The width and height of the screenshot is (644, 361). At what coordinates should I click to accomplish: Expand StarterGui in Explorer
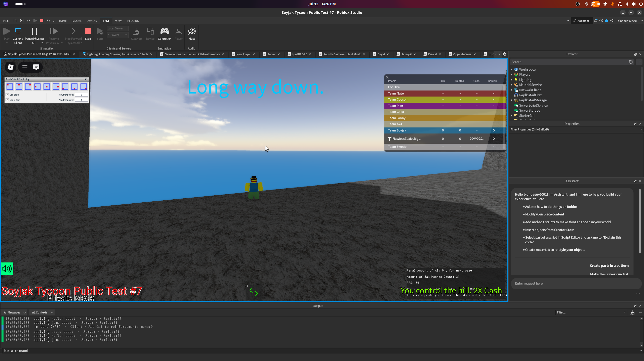[512, 116]
